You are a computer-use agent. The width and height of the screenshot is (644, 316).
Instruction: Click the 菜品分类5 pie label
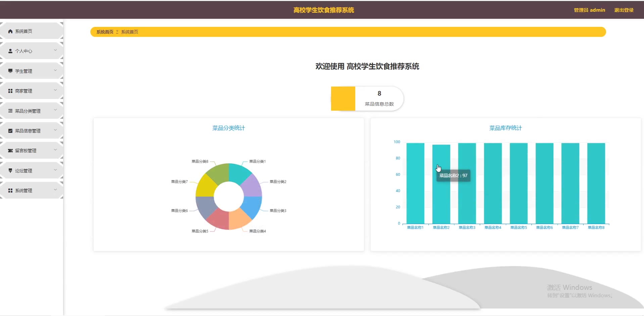coord(200,231)
